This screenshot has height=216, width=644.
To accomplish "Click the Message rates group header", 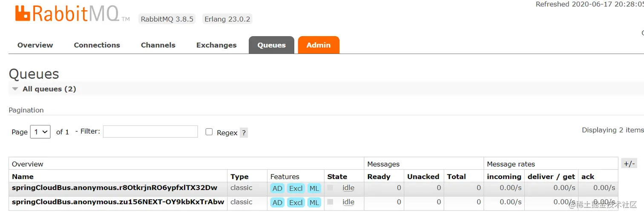I will pos(511,164).
